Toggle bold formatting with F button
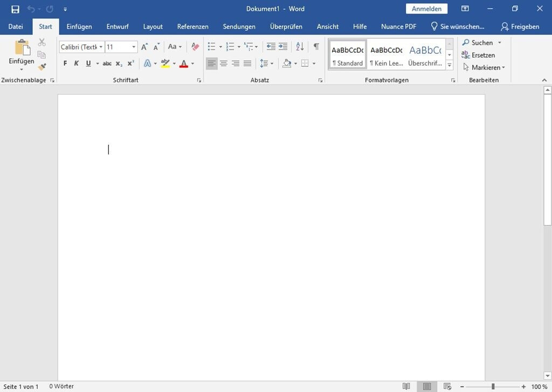 click(65, 64)
